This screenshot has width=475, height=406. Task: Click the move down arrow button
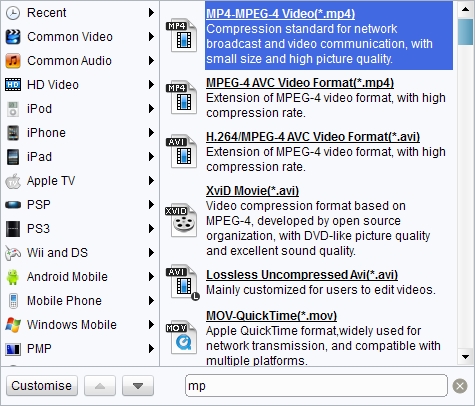138,386
